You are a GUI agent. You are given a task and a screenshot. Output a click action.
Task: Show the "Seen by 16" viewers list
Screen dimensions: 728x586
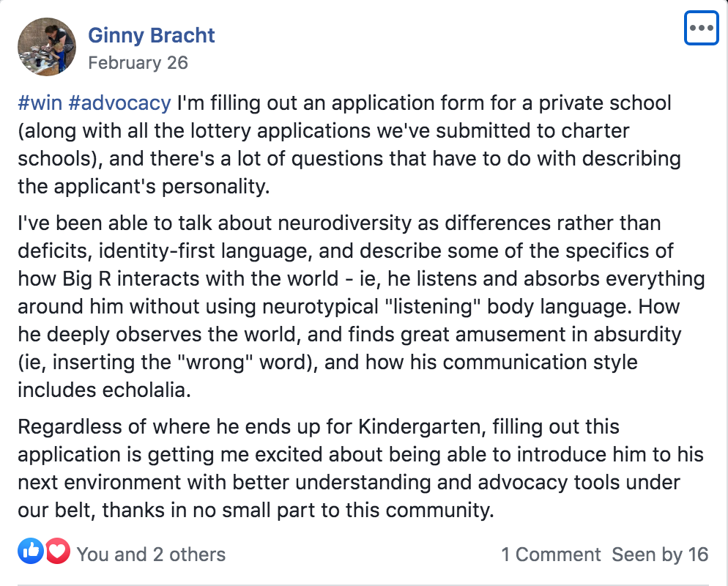coord(660,555)
